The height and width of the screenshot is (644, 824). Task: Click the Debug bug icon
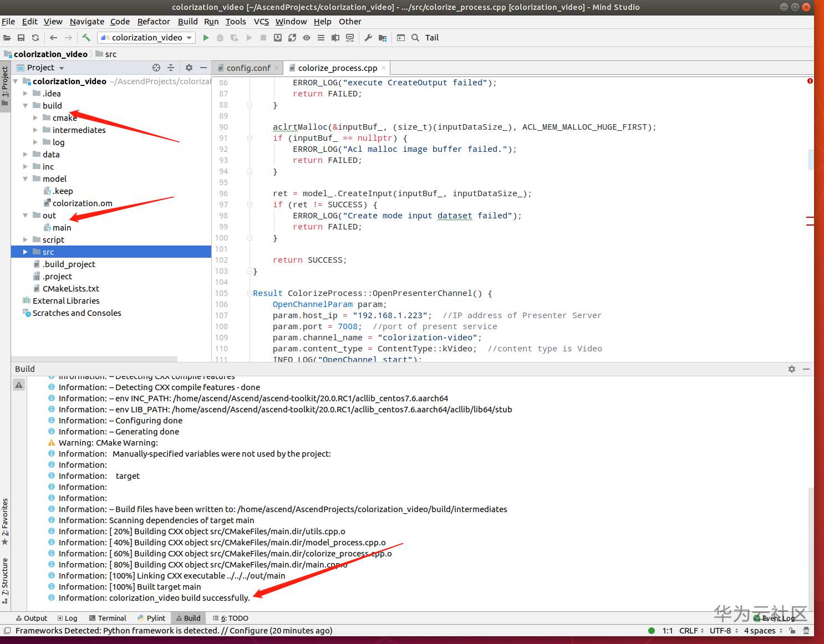tap(220, 38)
